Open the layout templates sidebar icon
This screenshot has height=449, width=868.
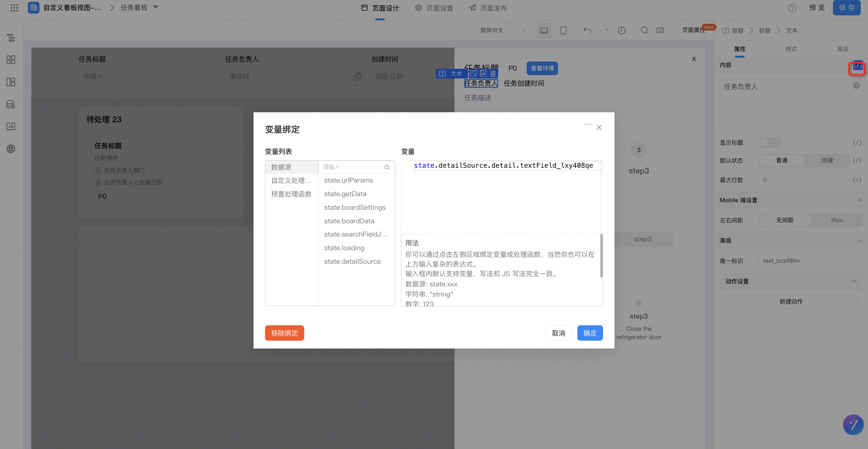coord(11,82)
